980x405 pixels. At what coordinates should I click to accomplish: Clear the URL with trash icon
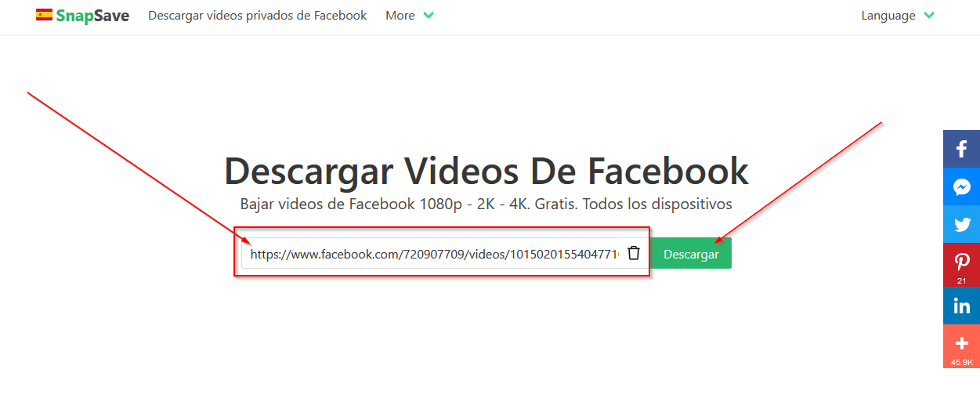point(634,253)
